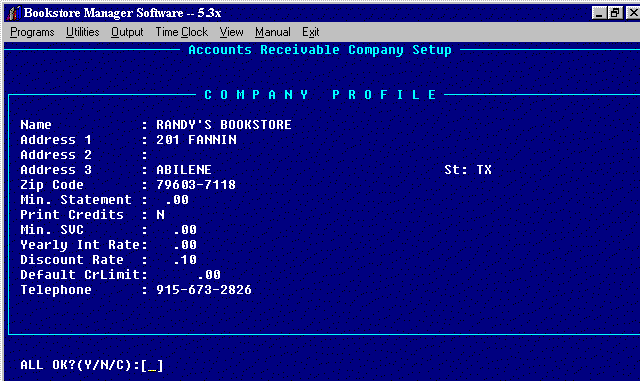Open the Manual menu
Image resolution: width=640 pixels, height=381 pixels.
click(x=273, y=32)
